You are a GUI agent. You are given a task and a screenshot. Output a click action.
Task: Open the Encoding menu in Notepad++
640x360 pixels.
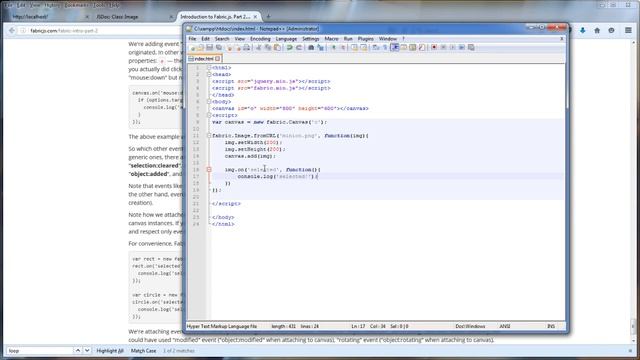[260, 39]
